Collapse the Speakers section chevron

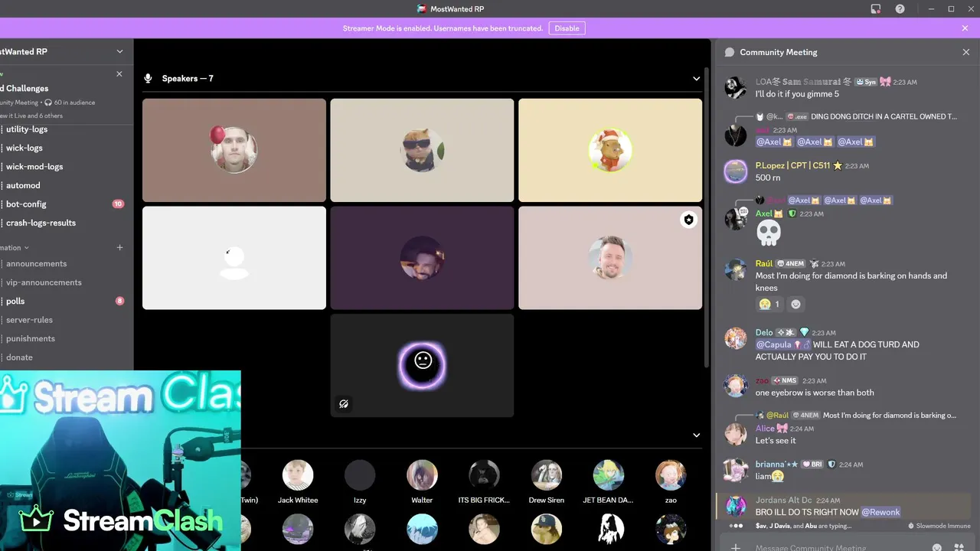(696, 79)
